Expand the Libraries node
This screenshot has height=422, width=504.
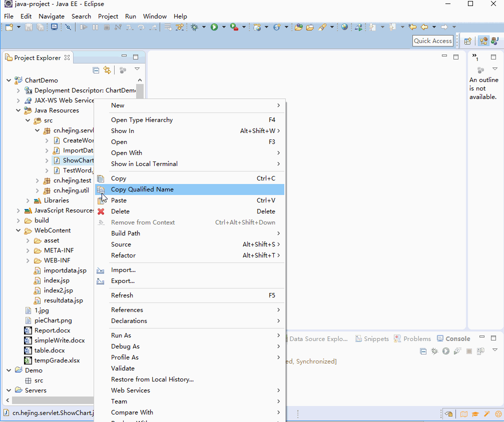coord(28,200)
